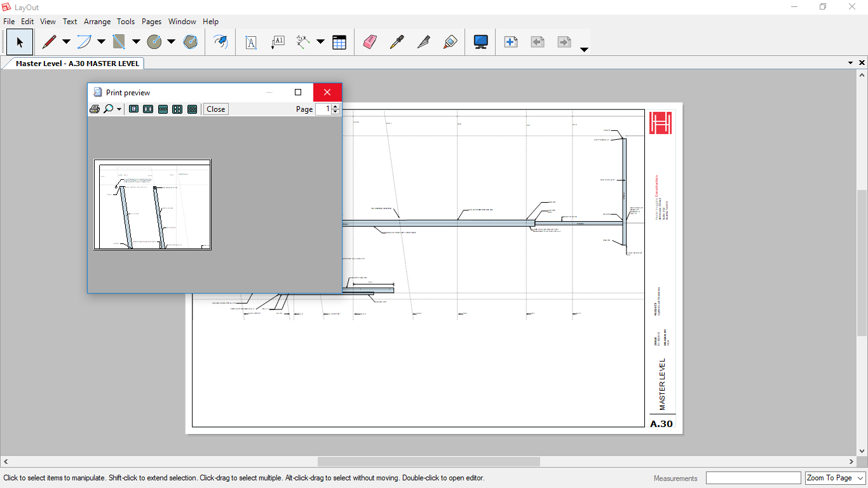The height and width of the screenshot is (488, 868).
Task: Activate the eyedropper Style tool
Action: click(397, 43)
